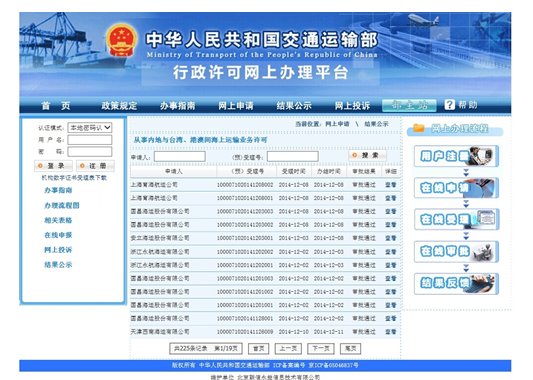Screen dimensions: 533x380
Task: Click 查看 for record 1000071020141203002
Action: pos(391,225)
